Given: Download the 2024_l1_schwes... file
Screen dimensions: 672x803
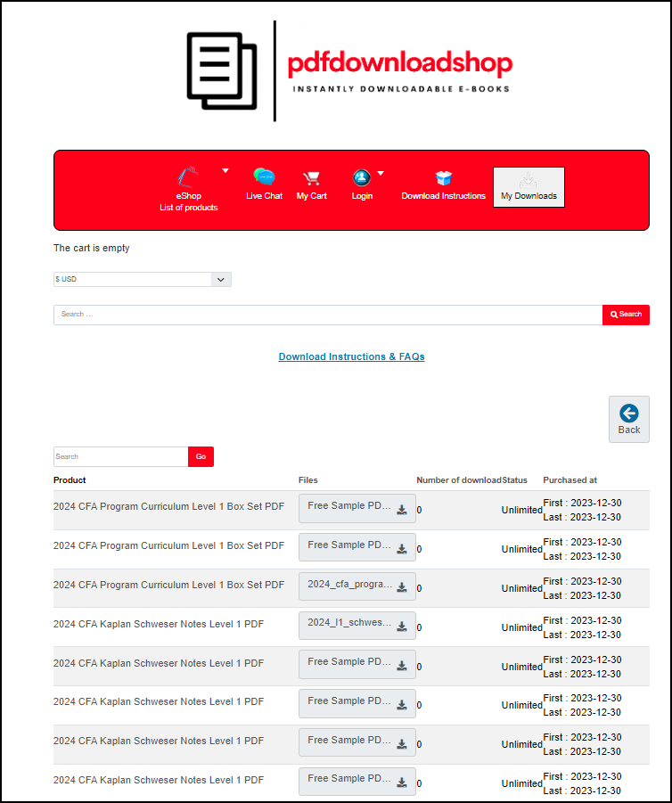Looking at the screenshot, I should pyautogui.click(x=356, y=625).
